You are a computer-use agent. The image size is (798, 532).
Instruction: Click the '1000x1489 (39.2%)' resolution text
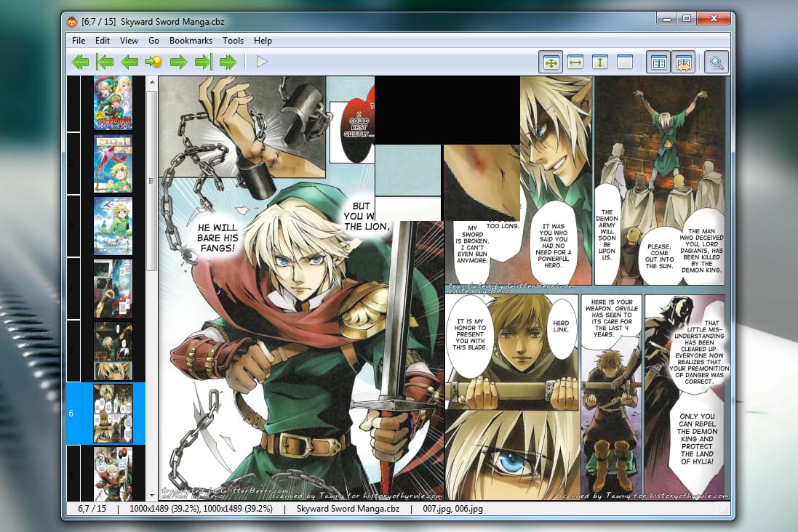pyautogui.click(x=201, y=509)
